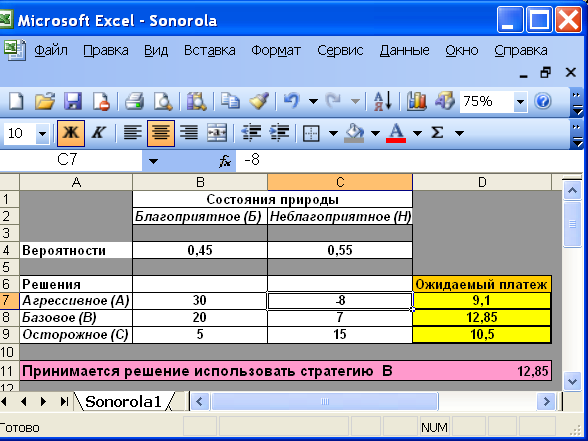Align text left
Viewport: 588px width, 441px height.
tap(132, 133)
